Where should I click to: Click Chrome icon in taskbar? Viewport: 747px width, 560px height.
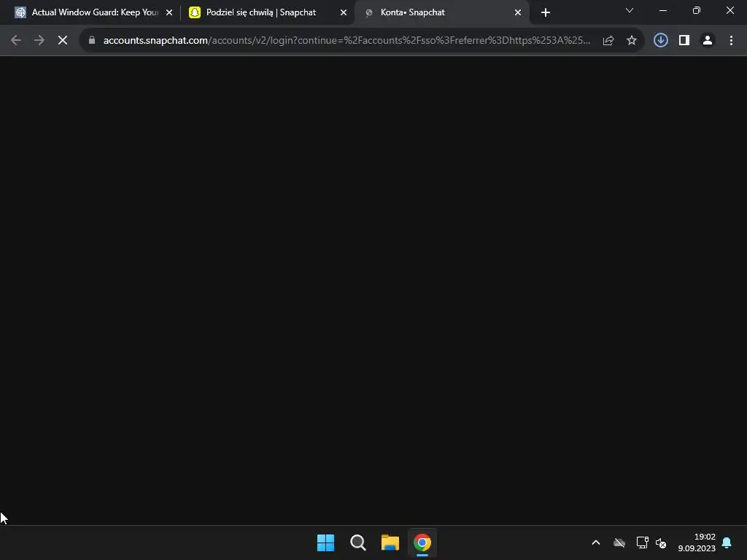422,542
